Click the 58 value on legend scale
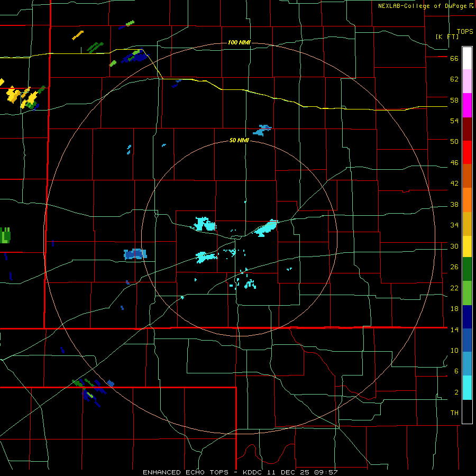 coord(454,100)
